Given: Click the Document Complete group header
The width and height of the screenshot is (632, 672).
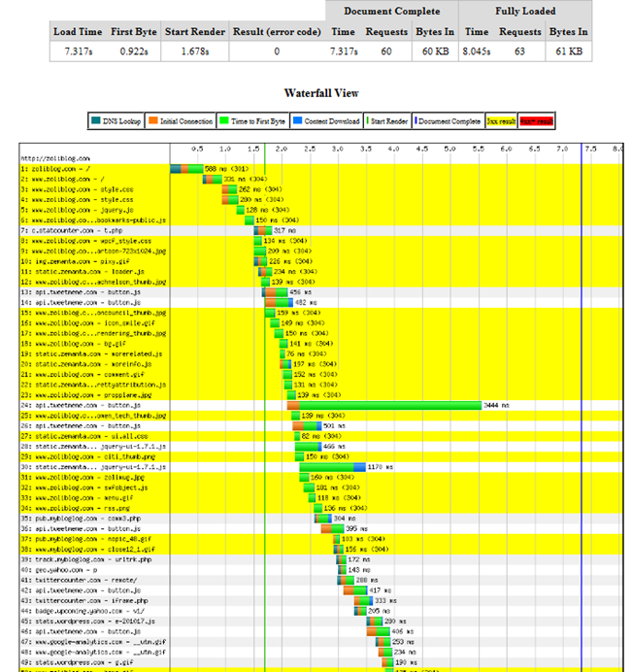Looking at the screenshot, I should pos(391,11).
